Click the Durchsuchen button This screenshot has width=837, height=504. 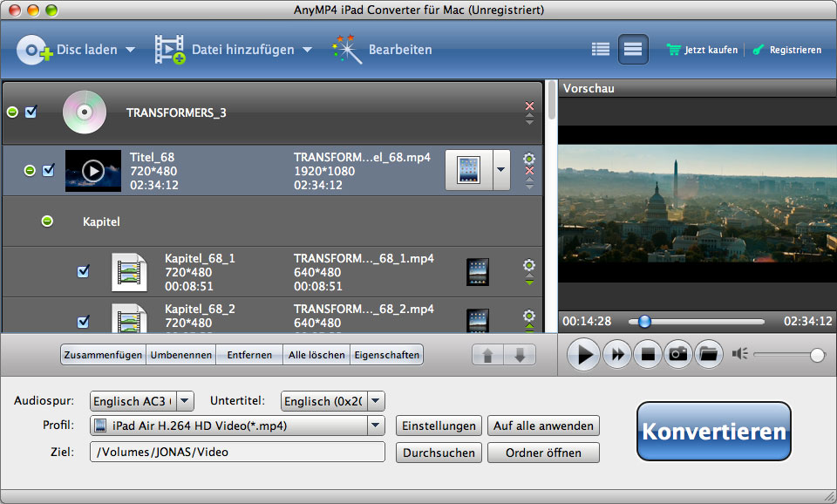coord(439,453)
